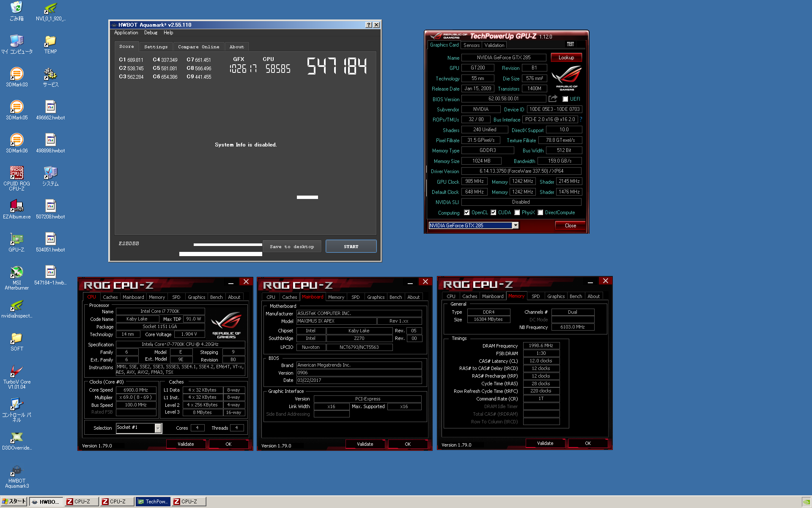Open the About tab in Aquamark
Viewport: 812px width, 508px height.
237,47
